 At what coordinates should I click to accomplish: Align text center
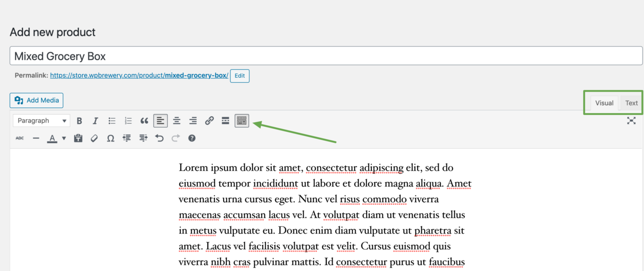tap(177, 121)
